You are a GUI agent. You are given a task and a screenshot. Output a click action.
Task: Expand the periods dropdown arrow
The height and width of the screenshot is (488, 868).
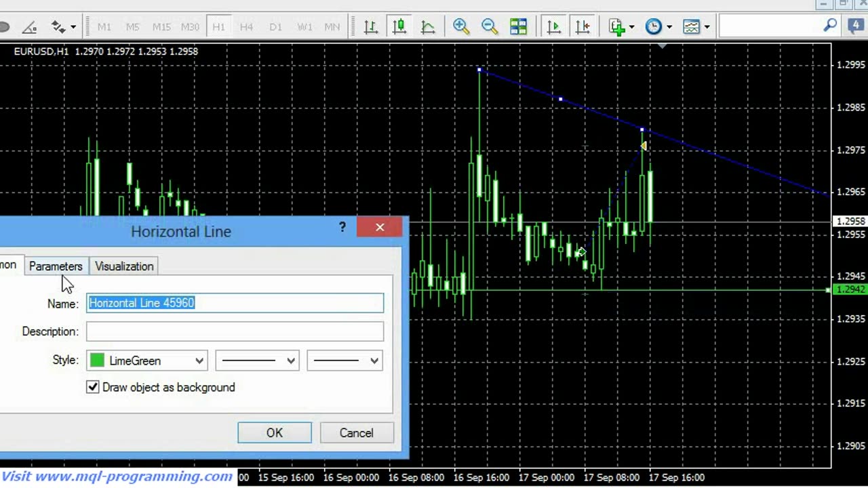pyautogui.click(x=669, y=27)
